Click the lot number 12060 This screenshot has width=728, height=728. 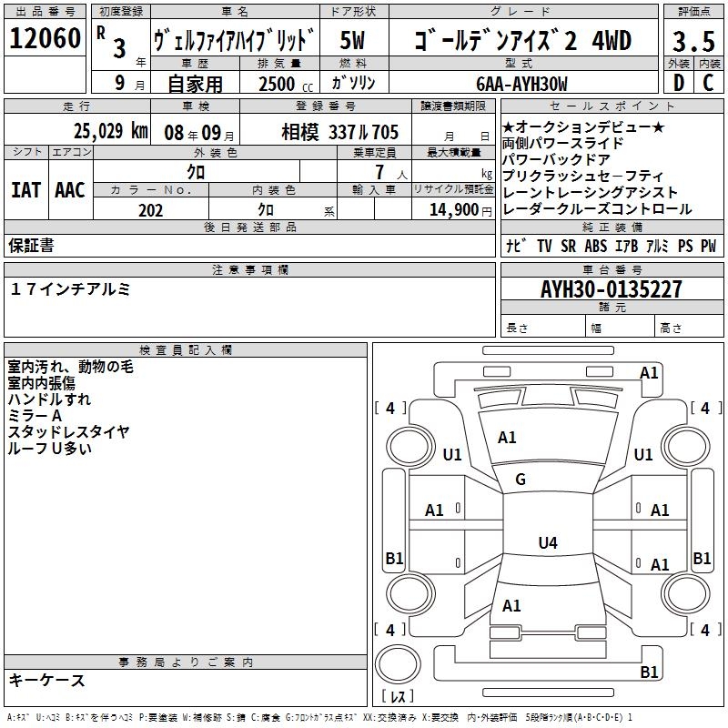(45, 39)
